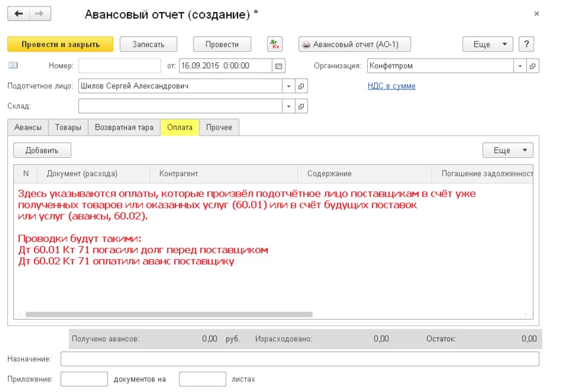Viewport: 573px width, 392px height.
Task: Click the table's horizontal scrollbar
Action: tap(169, 314)
